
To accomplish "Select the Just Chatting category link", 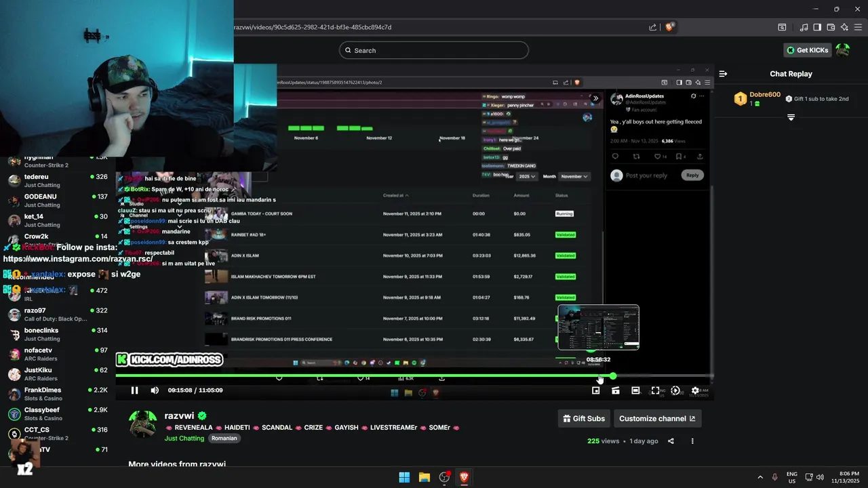I will click(184, 439).
